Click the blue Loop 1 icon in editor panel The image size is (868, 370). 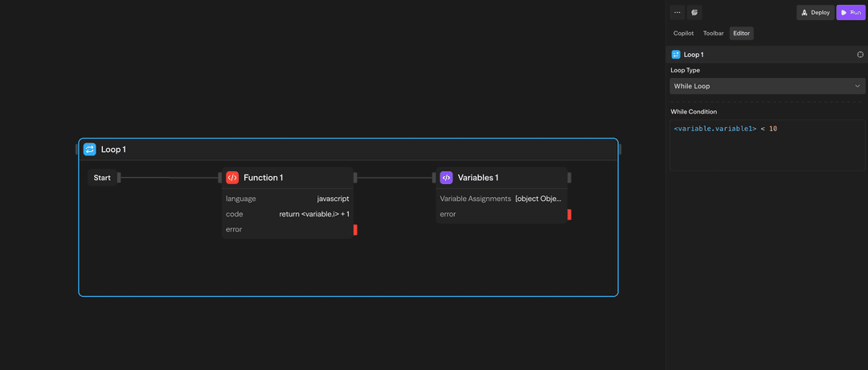[x=676, y=55]
